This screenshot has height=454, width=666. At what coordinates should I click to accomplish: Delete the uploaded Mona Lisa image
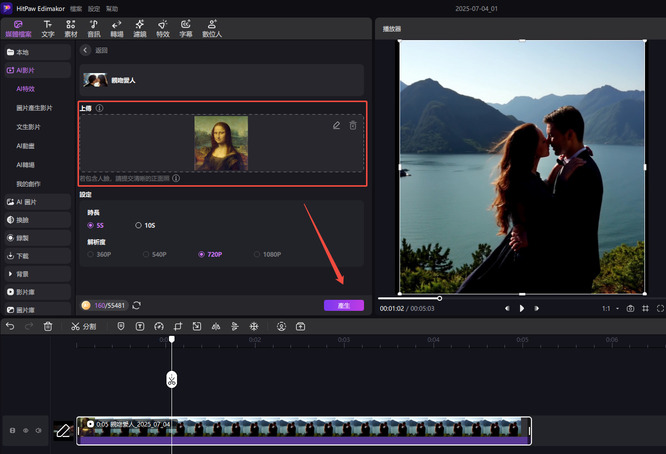click(352, 125)
